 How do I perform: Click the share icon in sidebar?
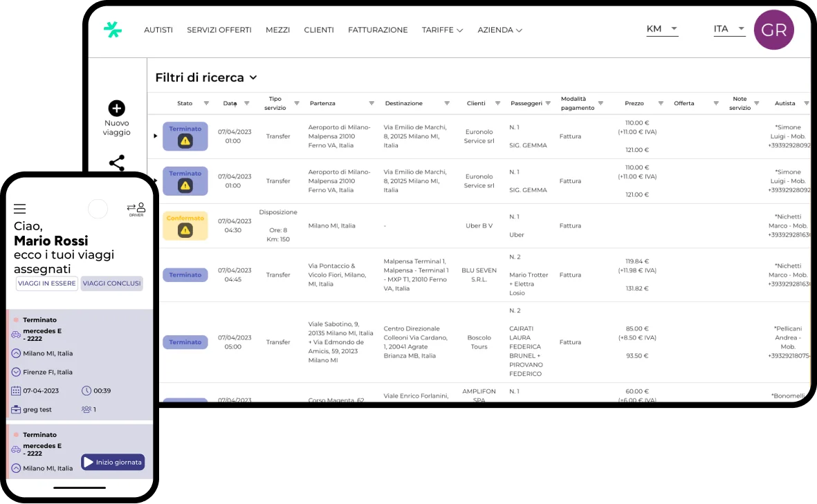pos(117,163)
